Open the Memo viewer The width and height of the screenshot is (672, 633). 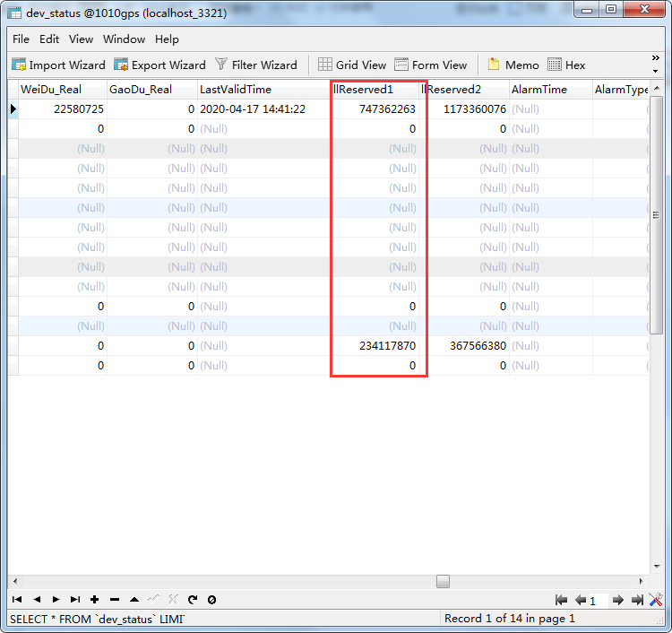pyautogui.click(x=513, y=65)
